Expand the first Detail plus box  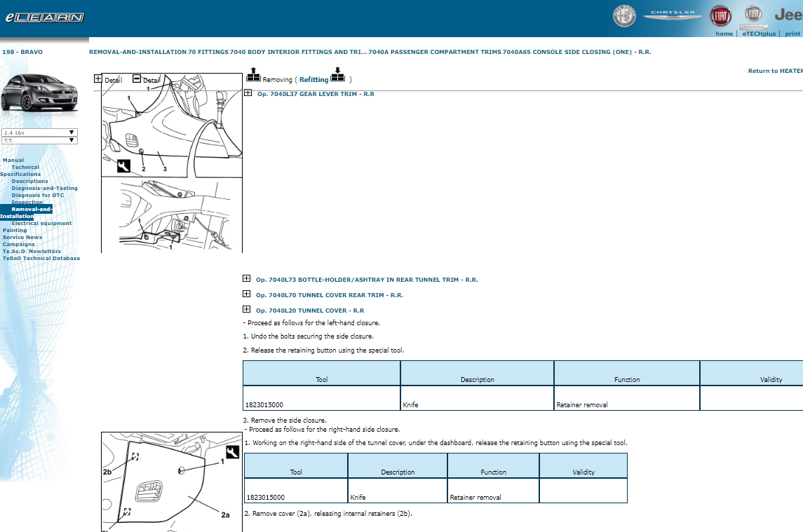pyautogui.click(x=97, y=79)
